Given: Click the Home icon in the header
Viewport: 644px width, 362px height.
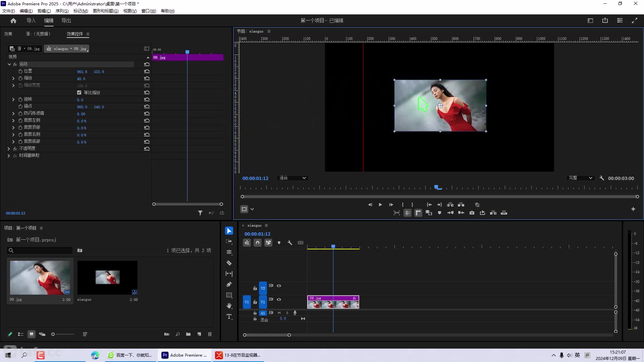Looking at the screenshot, I should (x=13, y=21).
